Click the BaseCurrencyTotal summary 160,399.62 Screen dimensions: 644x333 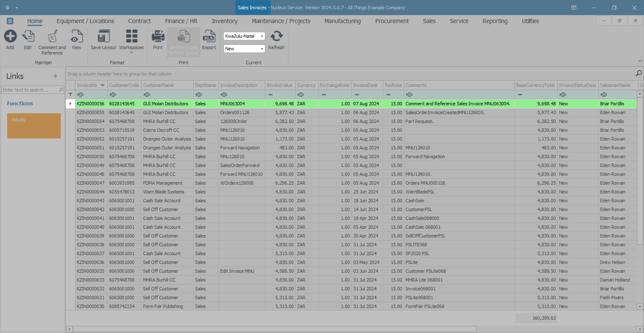coord(536,318)
